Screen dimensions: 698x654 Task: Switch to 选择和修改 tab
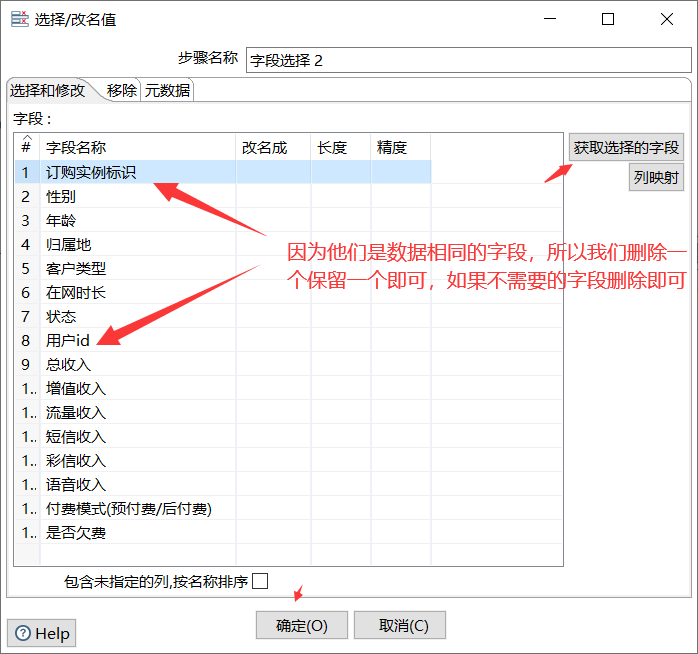click(x=47, y=90)
